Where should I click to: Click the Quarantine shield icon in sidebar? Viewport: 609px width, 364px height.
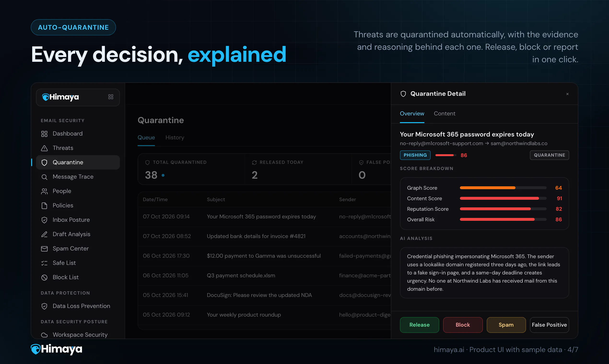[44, 162]
